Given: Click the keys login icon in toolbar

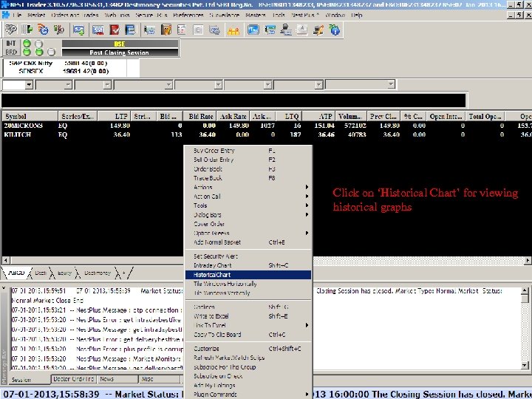Looking at the screenshot, I should coord(10,30).
